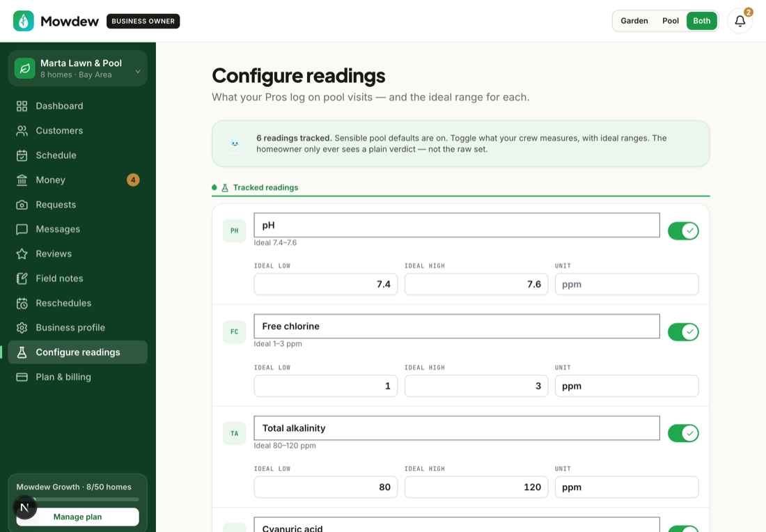This screenshot has height=532, width=766.
Task: Click the 8/50 homes usage progress bar
Action: tap(78, 499)
